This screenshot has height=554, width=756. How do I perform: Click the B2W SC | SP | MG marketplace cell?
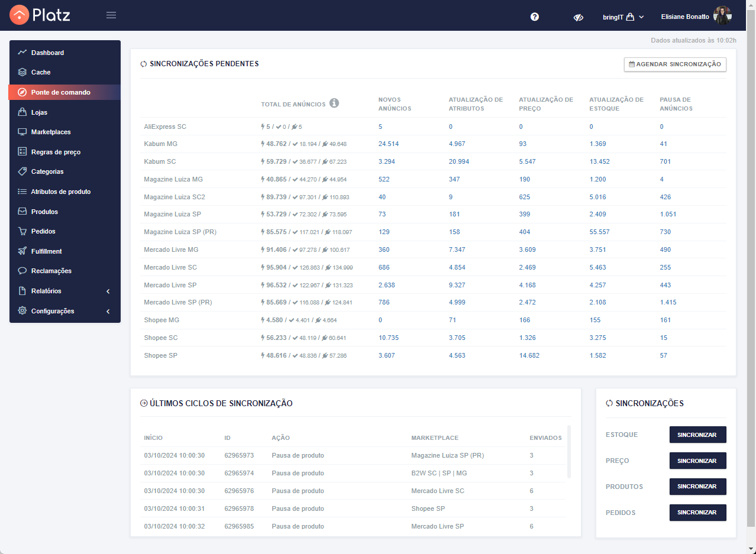(439, 473)
